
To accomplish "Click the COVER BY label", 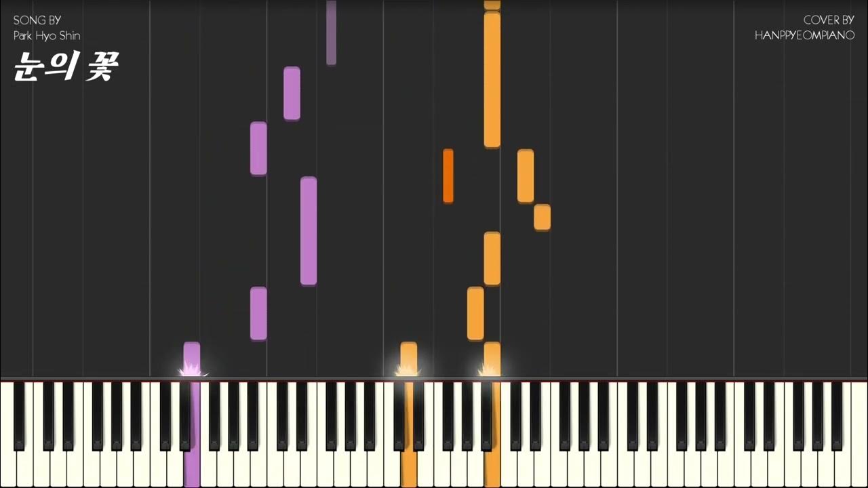I will 829,20.
